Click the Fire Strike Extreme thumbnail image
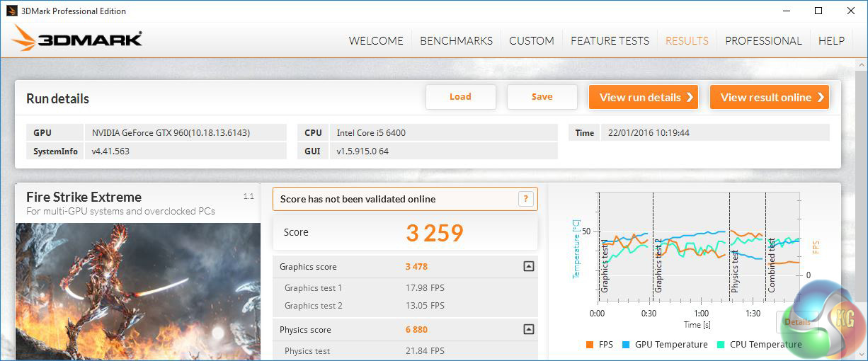This screenshot has width=868, height=361. click(138, 292)
